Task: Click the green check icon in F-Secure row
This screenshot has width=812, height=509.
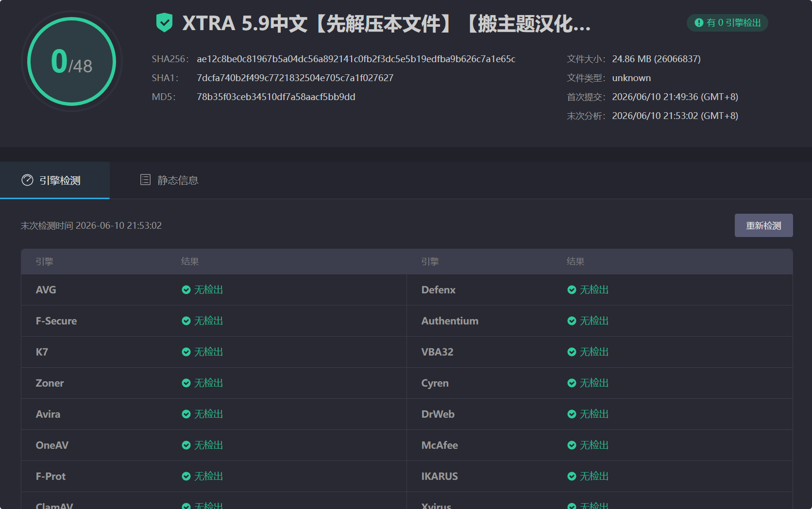Action: click(186, 321)
